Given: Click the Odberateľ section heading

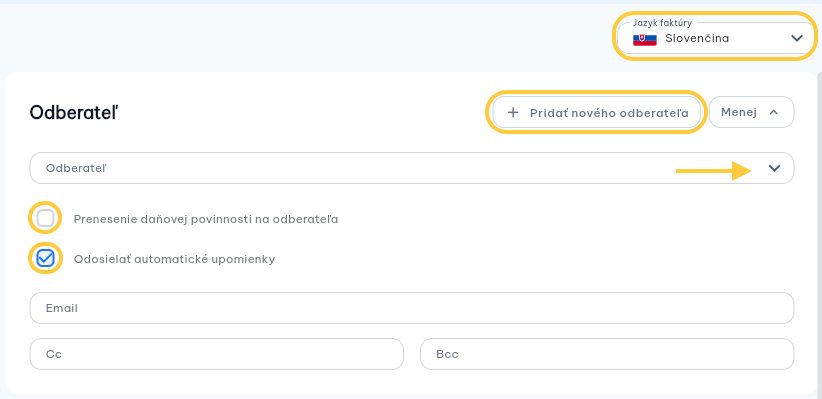Looking at the screenshot, I should pos(74,112).
